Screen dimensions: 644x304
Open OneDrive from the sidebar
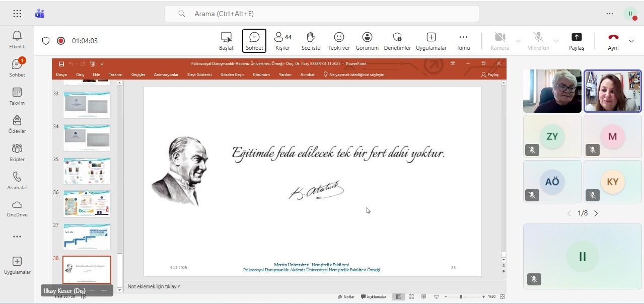point(17,208)
